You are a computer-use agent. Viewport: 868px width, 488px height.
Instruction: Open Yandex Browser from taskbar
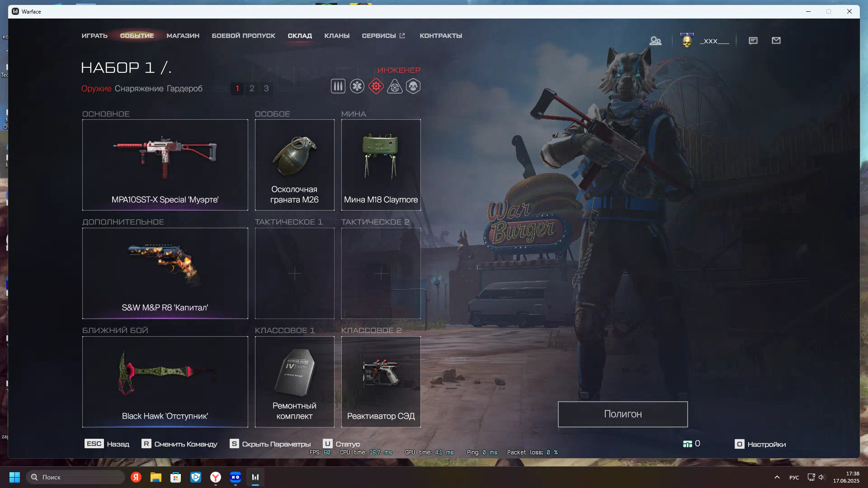coord(216,477)
